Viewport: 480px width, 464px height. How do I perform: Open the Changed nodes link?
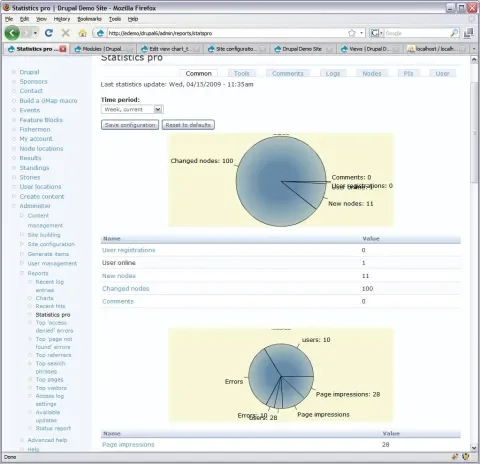(126, 289)
